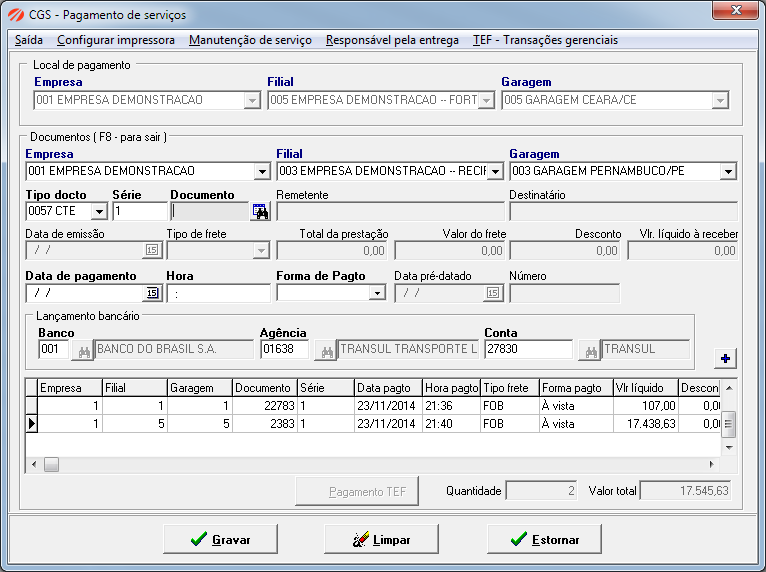766x572 pixels.
Task: Click value cell 17.438,63
Action: 645,424
